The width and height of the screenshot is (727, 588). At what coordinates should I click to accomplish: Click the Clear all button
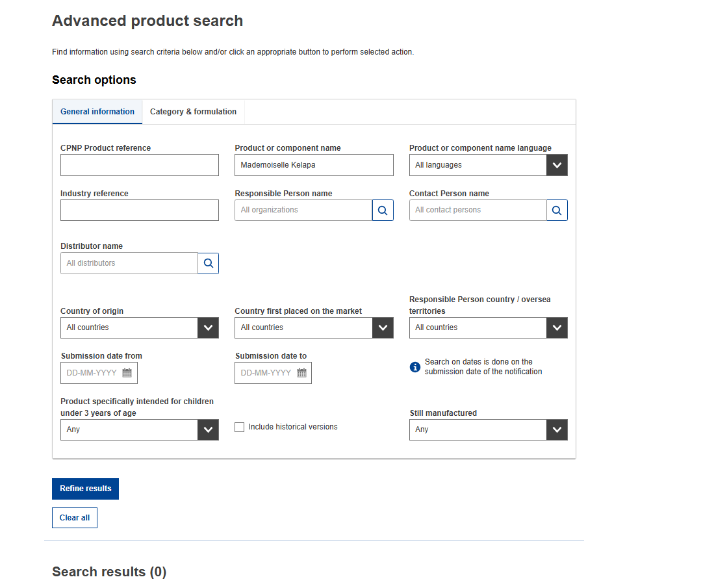tap(75, 518)
